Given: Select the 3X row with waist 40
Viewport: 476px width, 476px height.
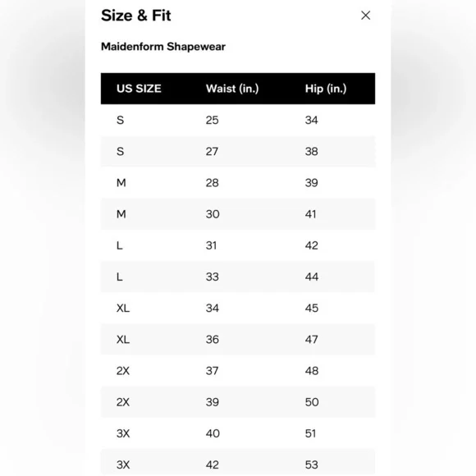Looking at the screenshot, I should [238, 433].
